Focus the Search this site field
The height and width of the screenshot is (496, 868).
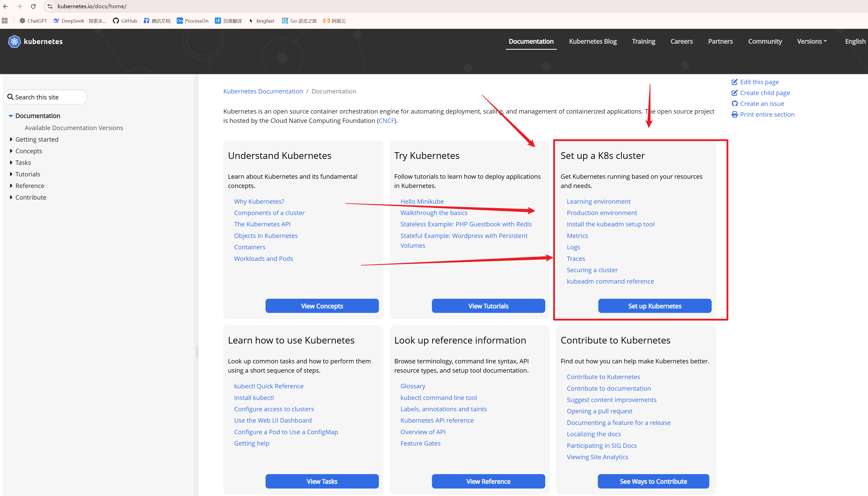tap(45, 97)
